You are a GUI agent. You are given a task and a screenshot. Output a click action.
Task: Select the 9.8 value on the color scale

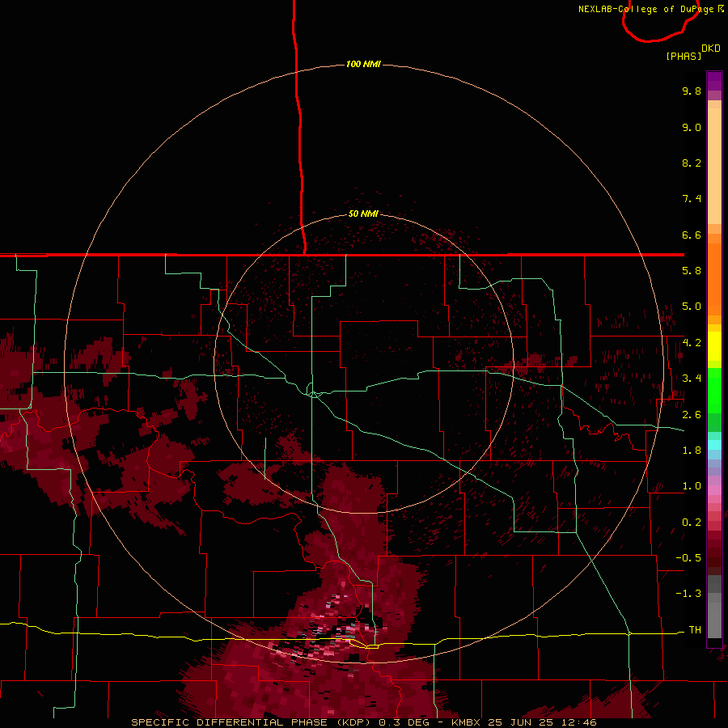click(x=692, y=91)
